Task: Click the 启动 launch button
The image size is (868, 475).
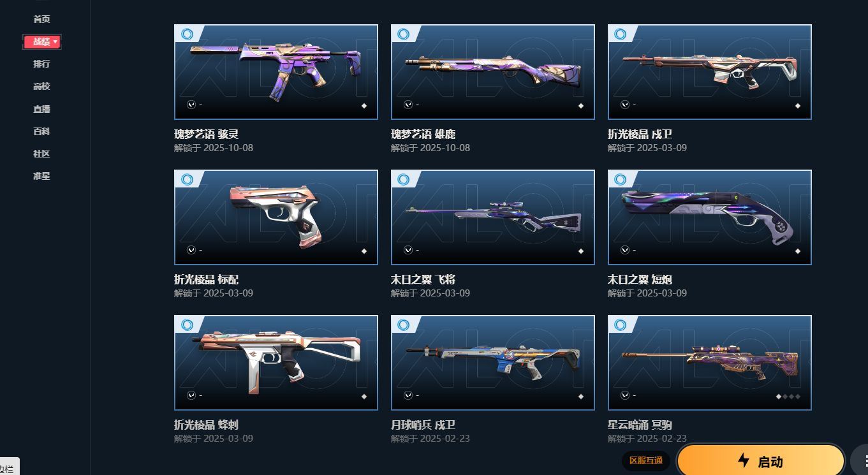Action: pos(761,460)
